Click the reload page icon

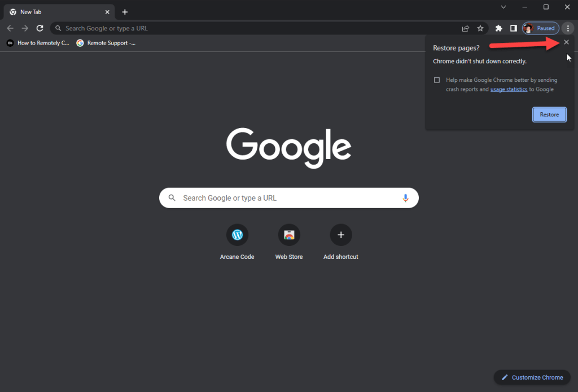(x=40, y=28)
